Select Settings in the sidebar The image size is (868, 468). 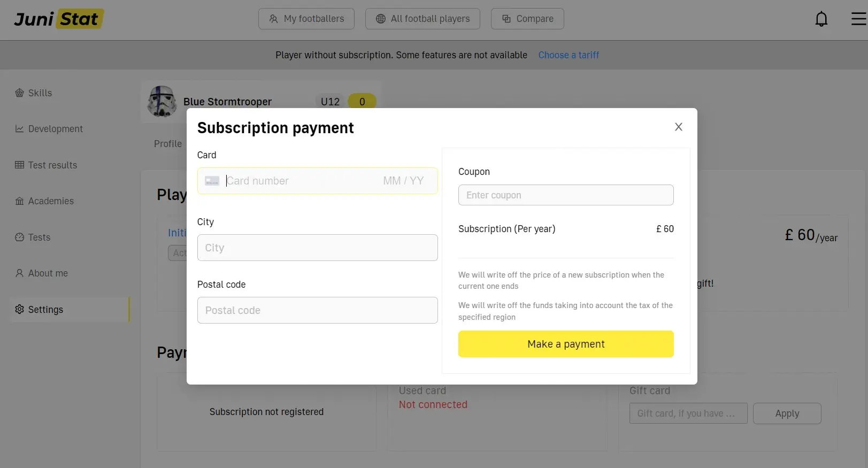pos(45,310)
